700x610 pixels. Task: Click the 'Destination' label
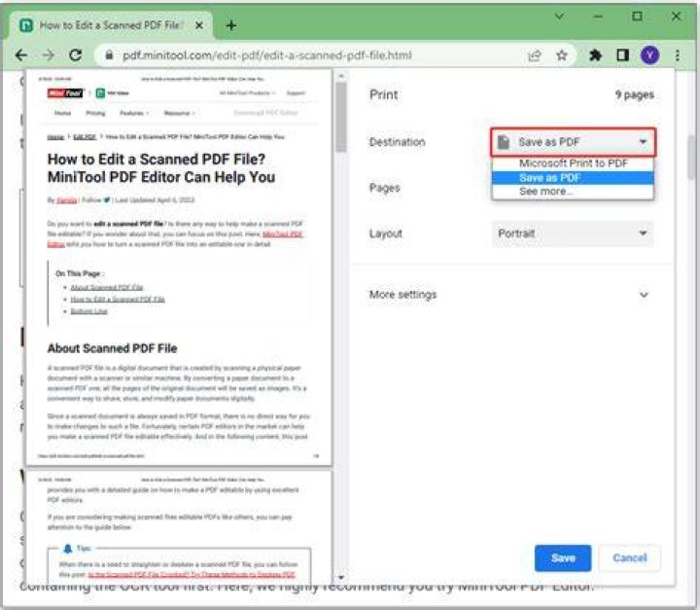pyautogui.click(x=397, y=142)
